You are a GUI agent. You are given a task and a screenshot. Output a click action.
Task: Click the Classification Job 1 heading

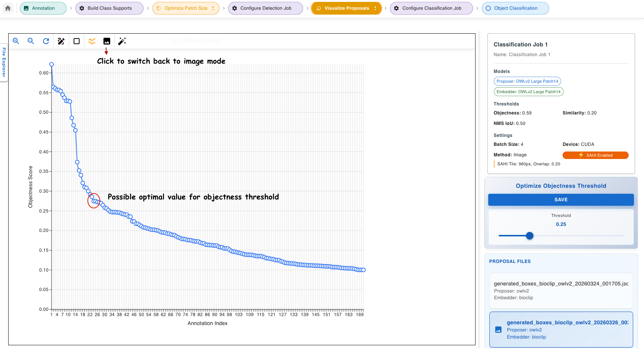(520, 45)
